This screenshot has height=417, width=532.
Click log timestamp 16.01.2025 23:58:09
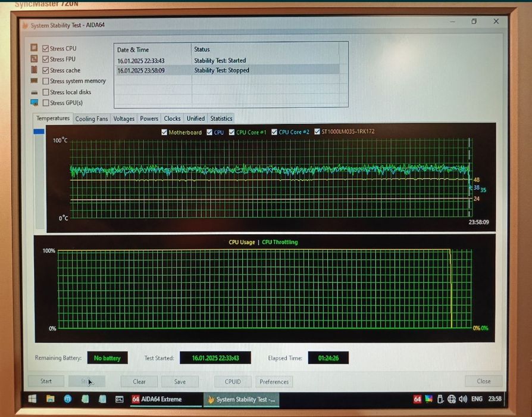(141, 71)
